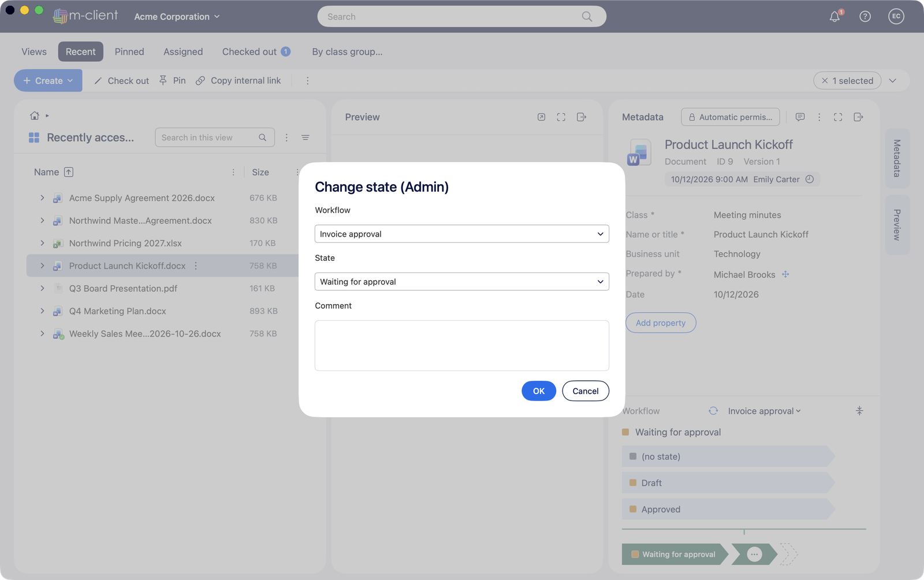
Task: Pop out the Preview pane
Action: tap(582, 117)
